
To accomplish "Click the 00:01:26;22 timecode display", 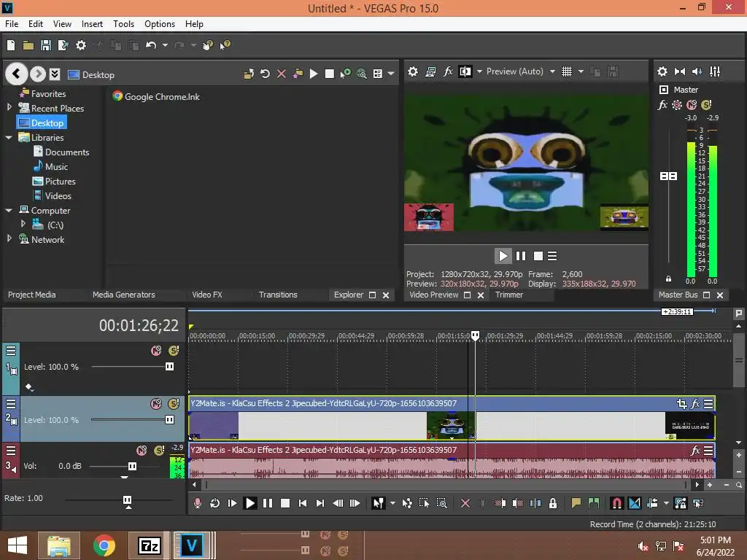I will pyautogui.click(x=139, y=325).
